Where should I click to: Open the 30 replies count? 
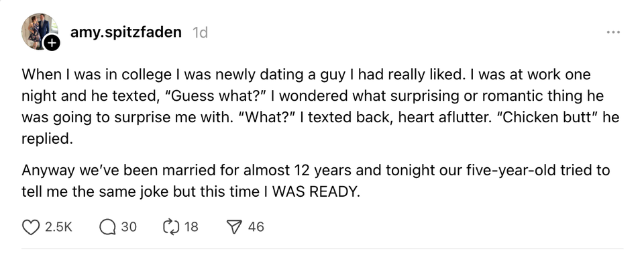[x=129, y=227]
